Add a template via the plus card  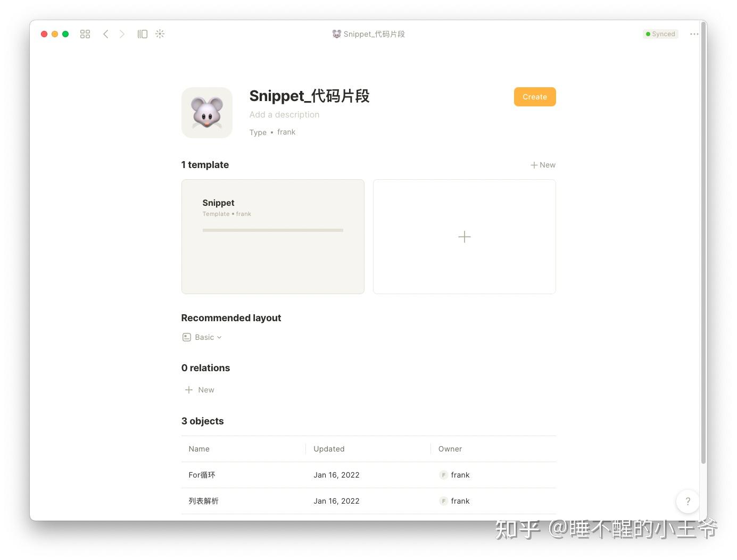(x=464, y=237)
